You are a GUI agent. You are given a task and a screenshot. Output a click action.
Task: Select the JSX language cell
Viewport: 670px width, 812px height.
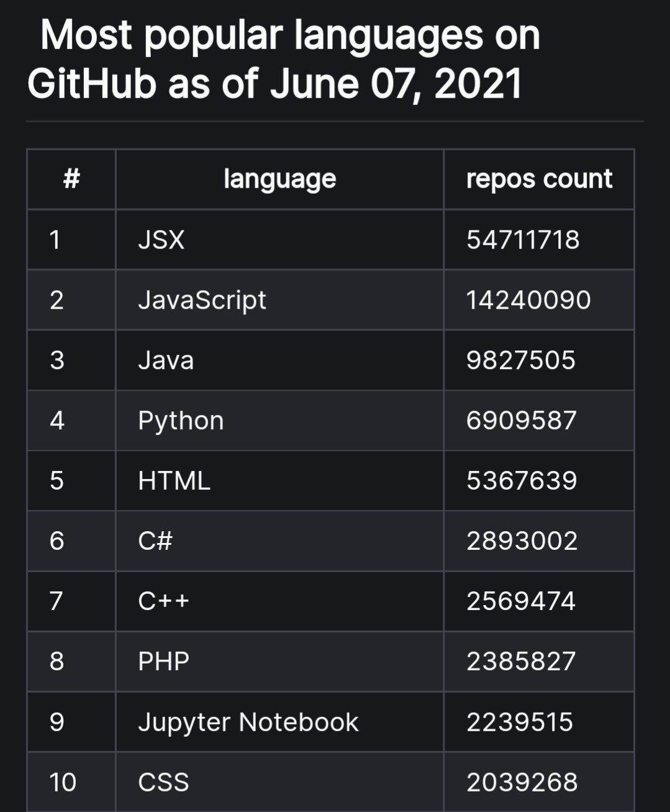(x=279, y=240)
